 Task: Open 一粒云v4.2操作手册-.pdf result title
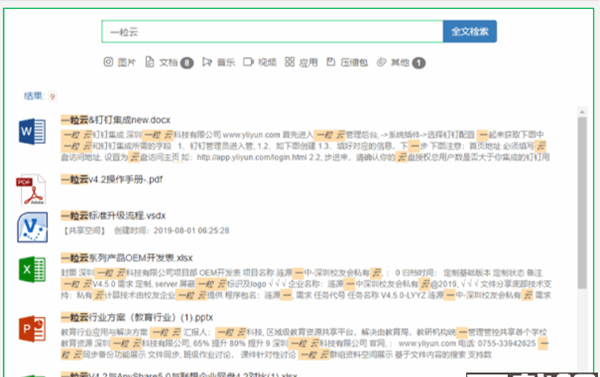coord(112,179)
